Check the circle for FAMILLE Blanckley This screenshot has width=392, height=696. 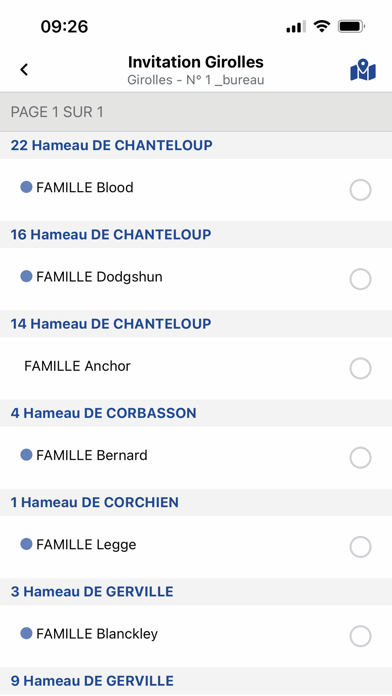click(x=360, y=636)
